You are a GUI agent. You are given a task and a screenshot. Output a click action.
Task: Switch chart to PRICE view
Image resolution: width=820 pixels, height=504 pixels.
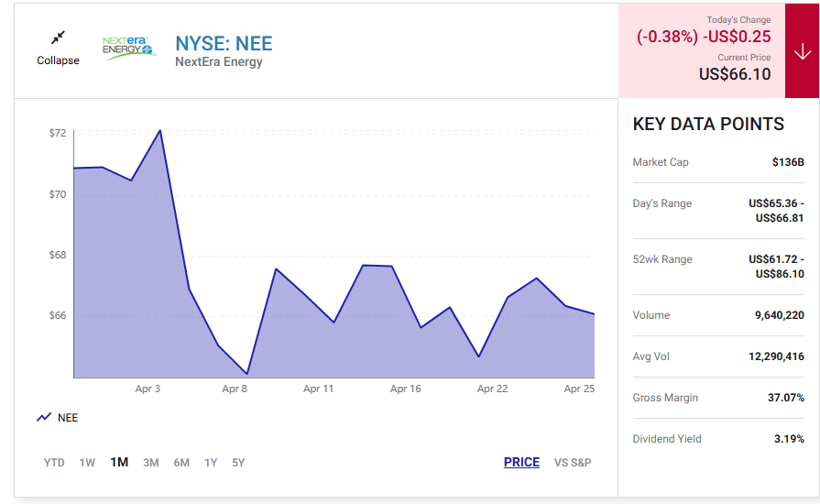521,462
